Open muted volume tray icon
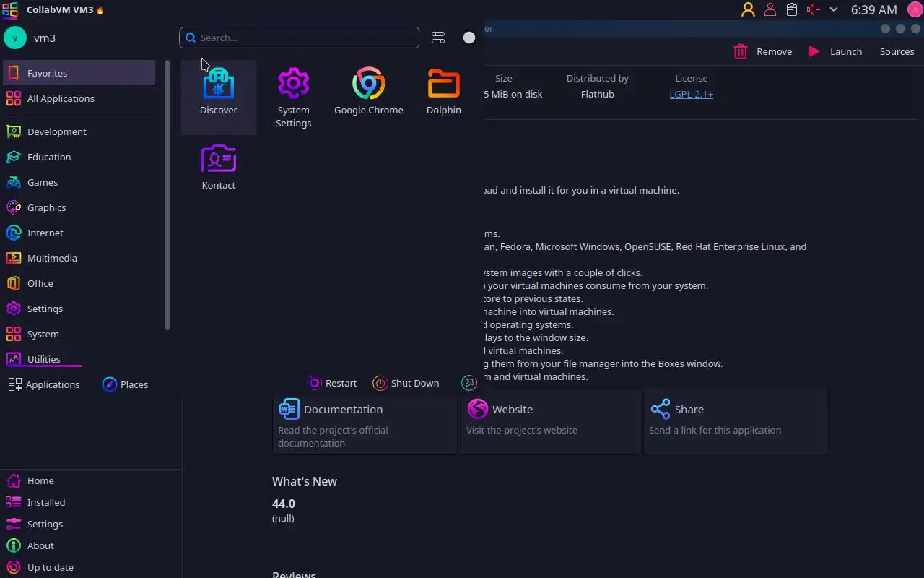Image resolution: width=924 pixels, height=578 pixels. tap(814, 9)
